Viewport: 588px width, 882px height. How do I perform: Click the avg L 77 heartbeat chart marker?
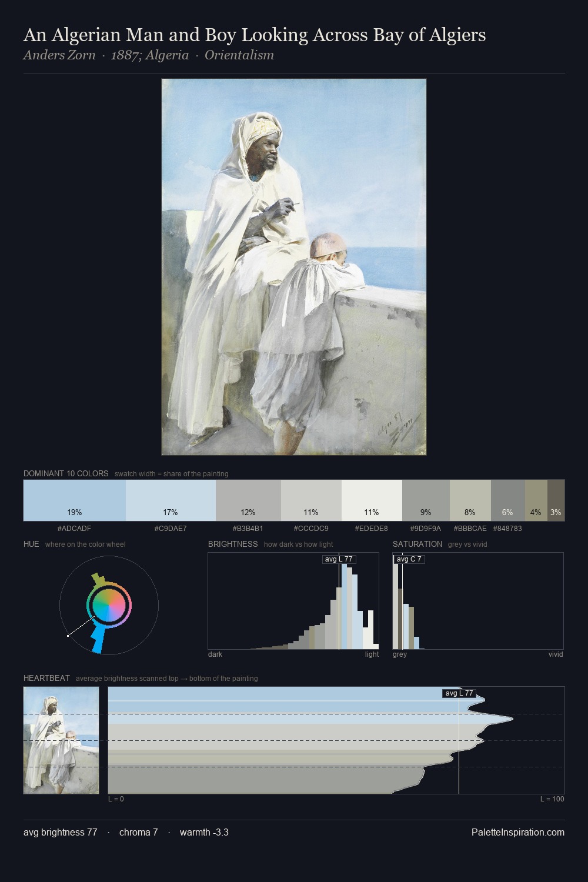point(459,693)
